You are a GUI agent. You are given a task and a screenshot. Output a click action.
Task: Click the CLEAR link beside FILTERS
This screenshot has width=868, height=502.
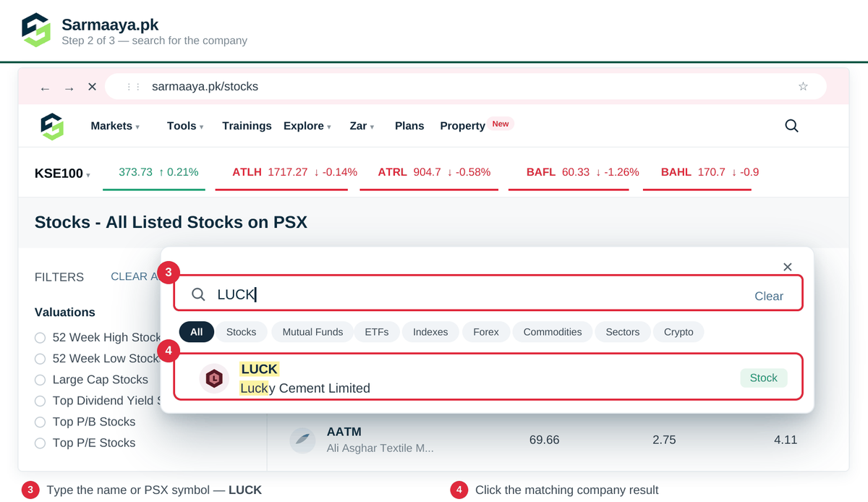(x=135, y=276)
